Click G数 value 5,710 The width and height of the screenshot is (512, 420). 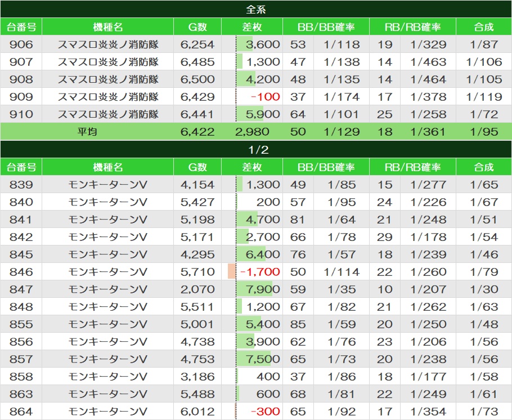pyautogui.click(x=197, y=272)
